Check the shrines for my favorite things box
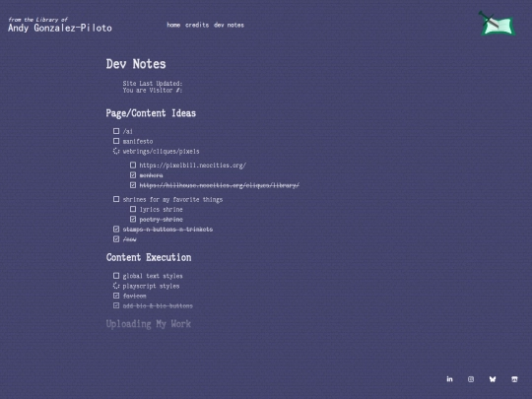Image resolution: width=532 pixels, height=399 pixels. pos(116,199)
